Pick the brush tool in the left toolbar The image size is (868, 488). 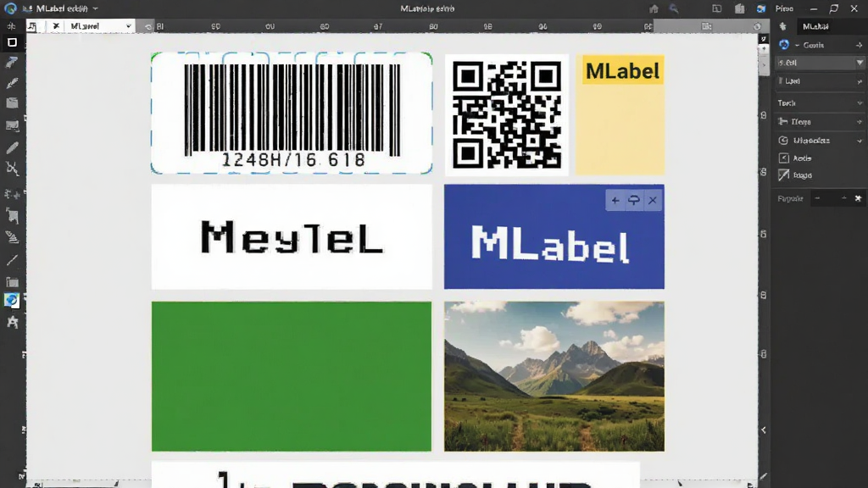tap(12, 83)
